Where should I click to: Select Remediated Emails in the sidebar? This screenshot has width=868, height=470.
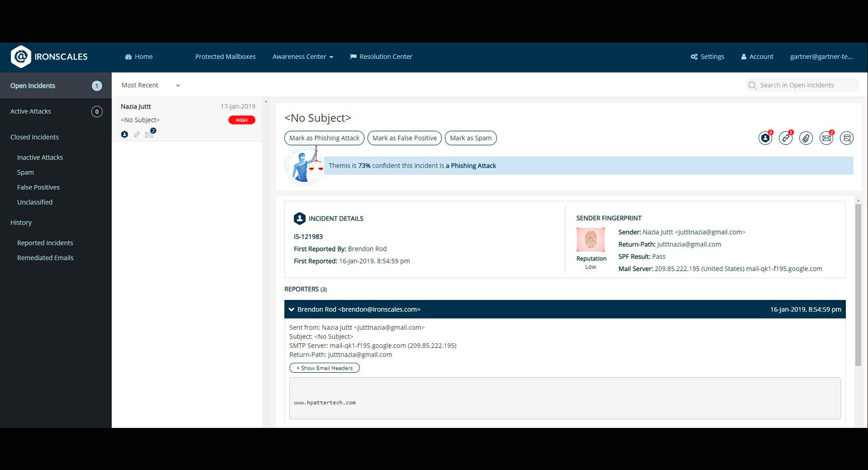tap(45, 258)
